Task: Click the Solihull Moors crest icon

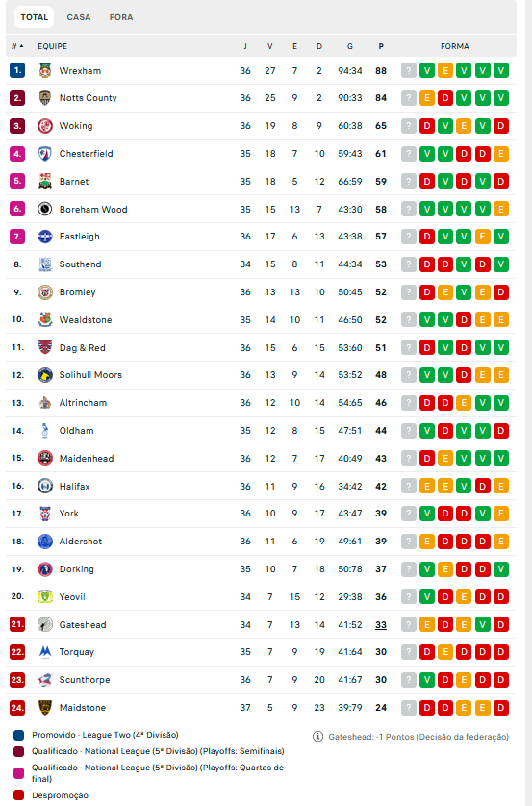Action: (x=45, y=375)
